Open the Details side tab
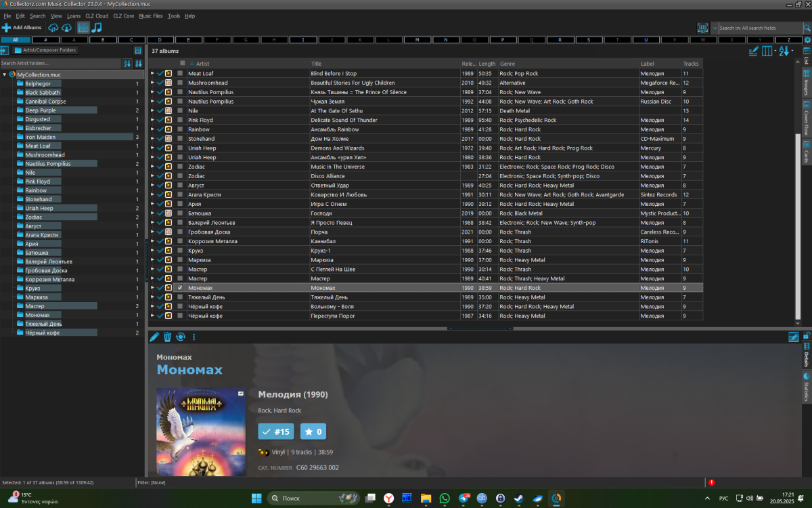This screenshot has width=812, height=508. (807, 354)
